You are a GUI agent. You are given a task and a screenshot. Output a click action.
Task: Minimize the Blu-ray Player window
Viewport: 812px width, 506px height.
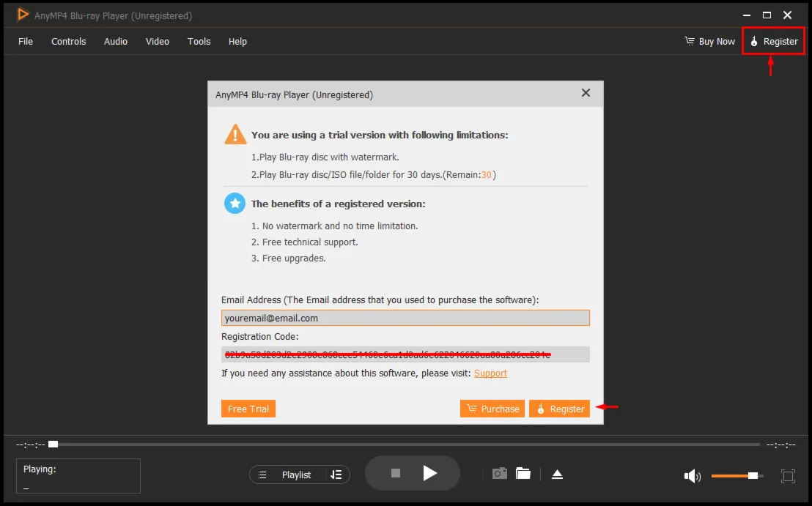click(746, 15)
